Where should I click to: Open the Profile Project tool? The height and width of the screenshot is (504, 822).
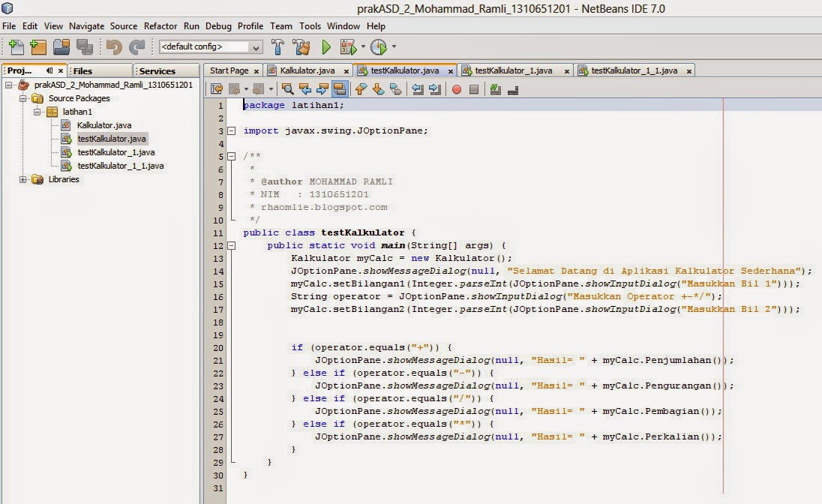(x=379, y=46)
